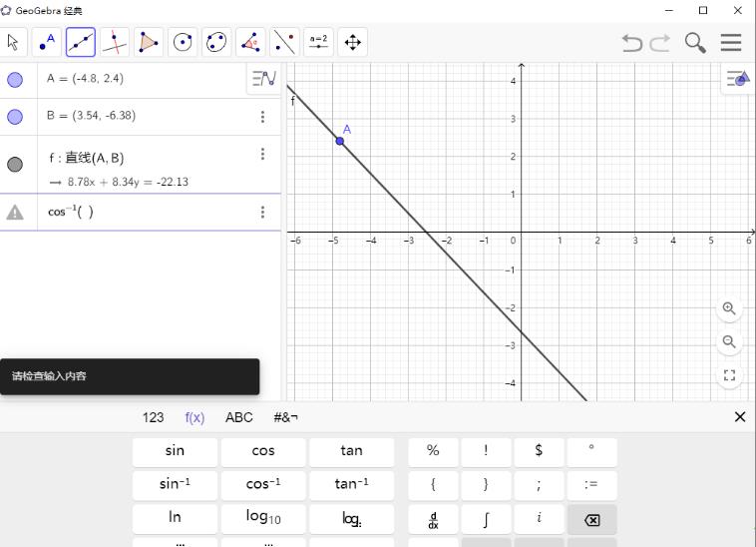Click the cos⁻¹ input field
Screen dimensions: 756x547
[x=150, y=212]
